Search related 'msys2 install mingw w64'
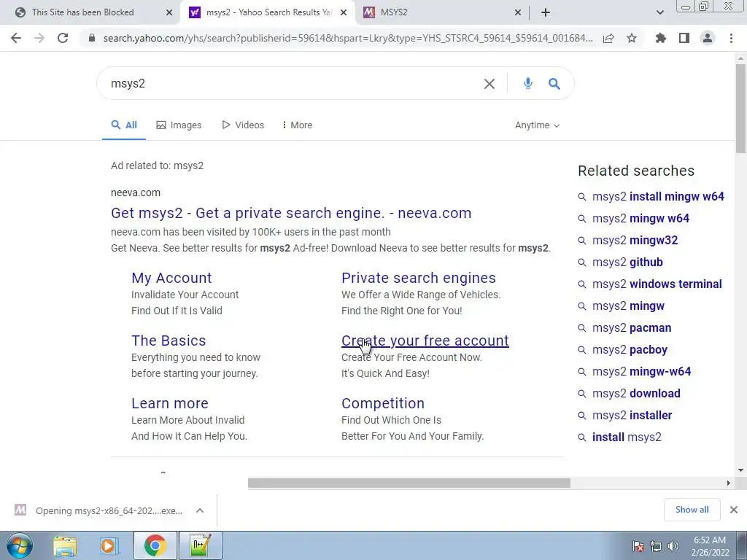This screenshot has width=747, height=560. pos(658,197)
